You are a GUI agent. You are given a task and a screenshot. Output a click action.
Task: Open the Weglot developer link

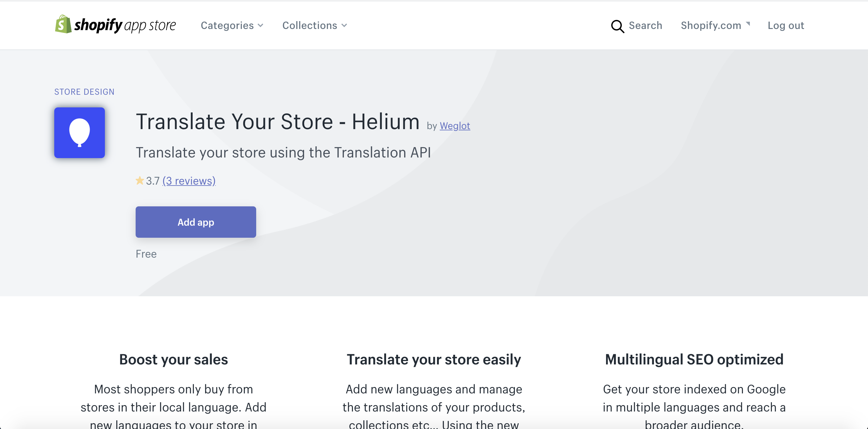pos(454,126)
